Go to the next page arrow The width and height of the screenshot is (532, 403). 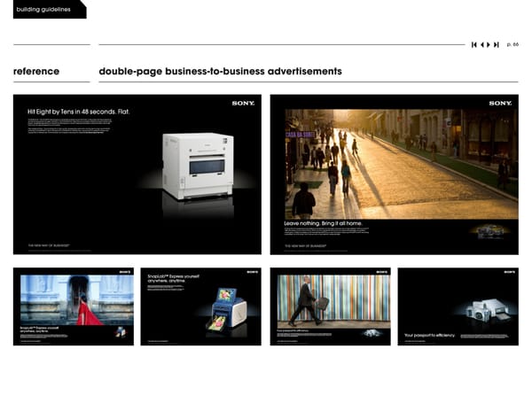point(489,44)
